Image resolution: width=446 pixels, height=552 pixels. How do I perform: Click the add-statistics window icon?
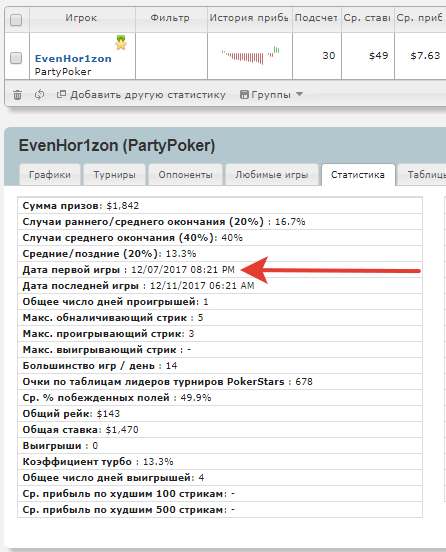[61, 94]
